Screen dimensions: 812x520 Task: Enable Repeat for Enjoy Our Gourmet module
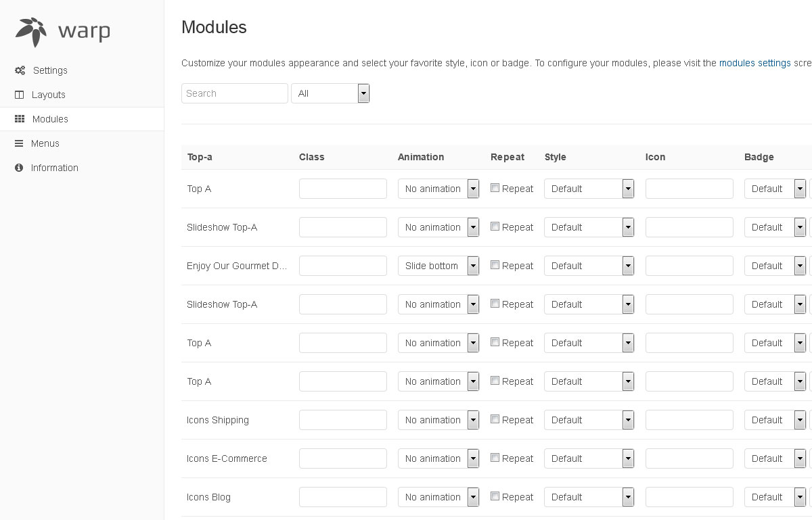[495, 265]
